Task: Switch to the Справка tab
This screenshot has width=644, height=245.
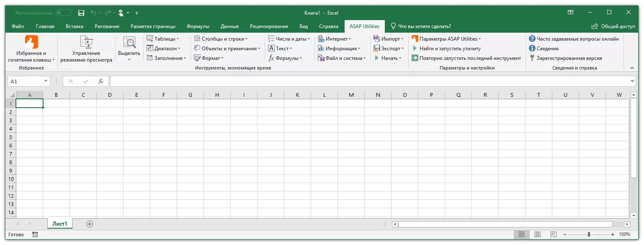Action: coord(329,26)
